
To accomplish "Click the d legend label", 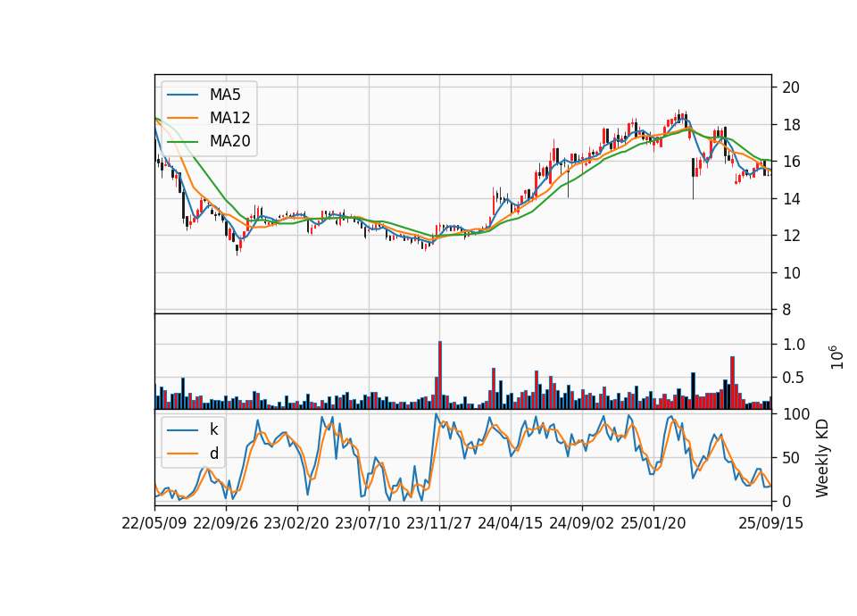I will point(213,454).
